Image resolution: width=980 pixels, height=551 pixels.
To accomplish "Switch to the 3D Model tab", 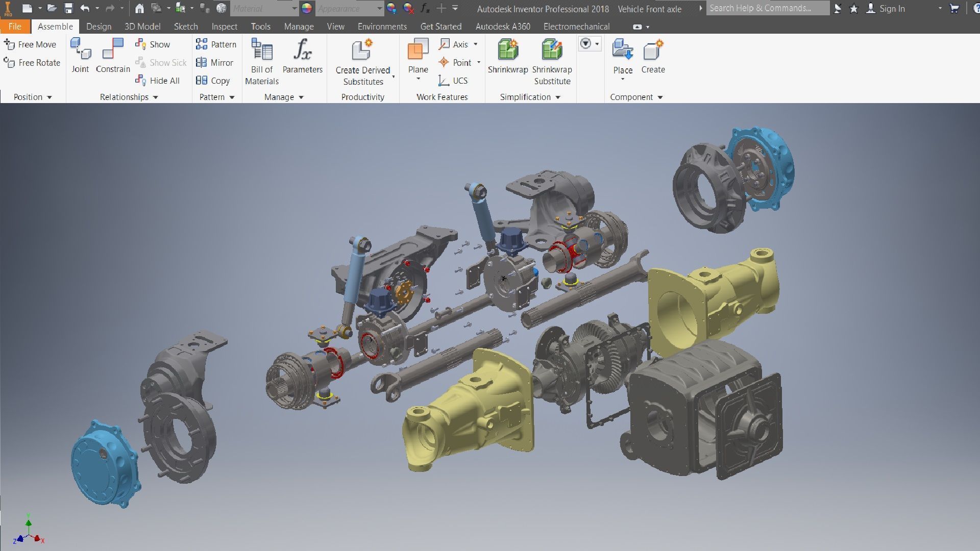I will pyautogui.click(x=142, y=27).
